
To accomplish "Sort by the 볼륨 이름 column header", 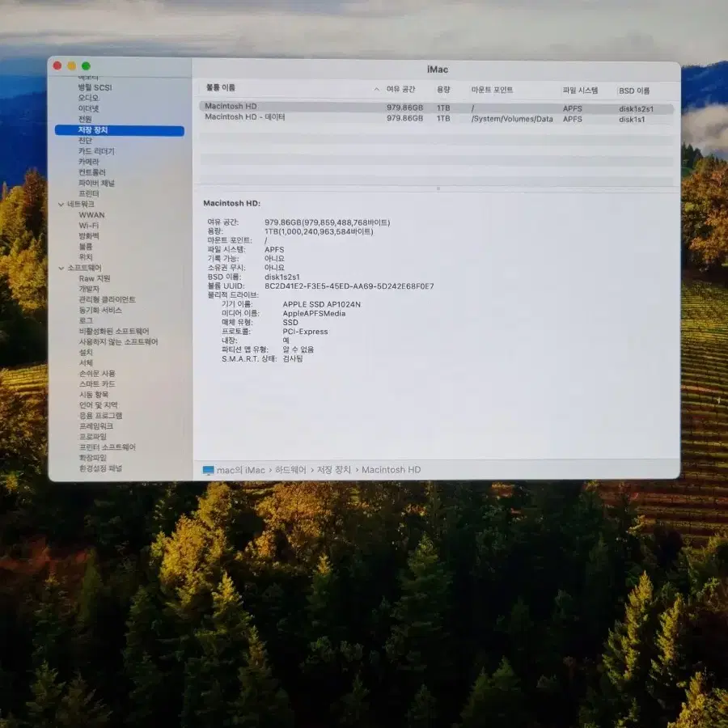I will coord(221,87).
